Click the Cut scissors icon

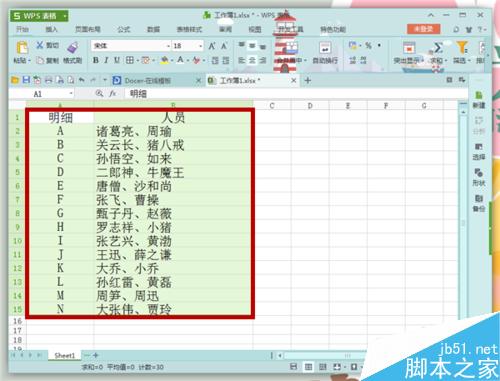point(40,45)
